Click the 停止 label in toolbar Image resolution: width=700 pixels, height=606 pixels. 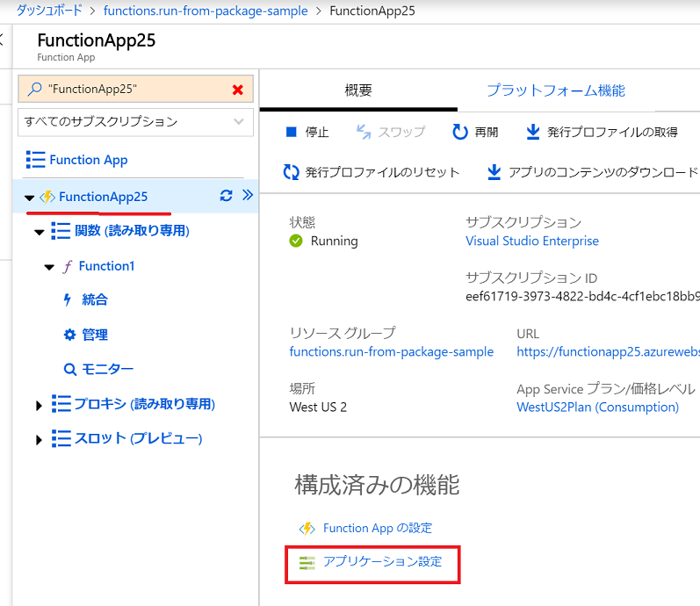point(317,133)
